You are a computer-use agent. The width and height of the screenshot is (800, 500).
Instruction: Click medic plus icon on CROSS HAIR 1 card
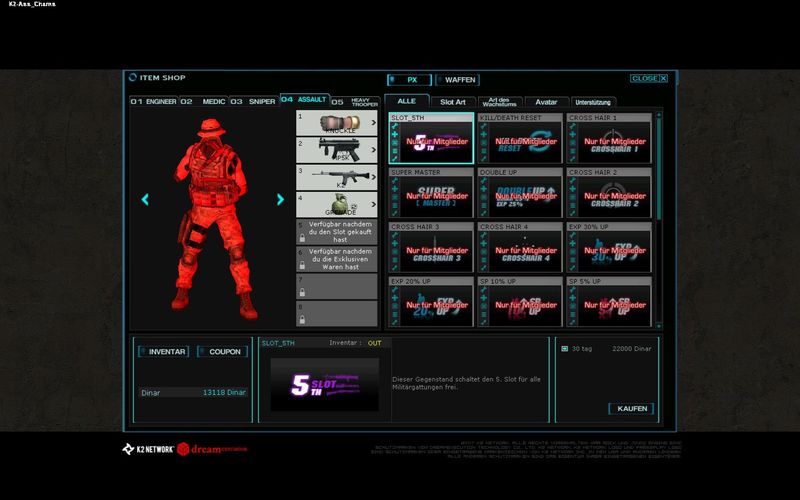pos(572,135)
